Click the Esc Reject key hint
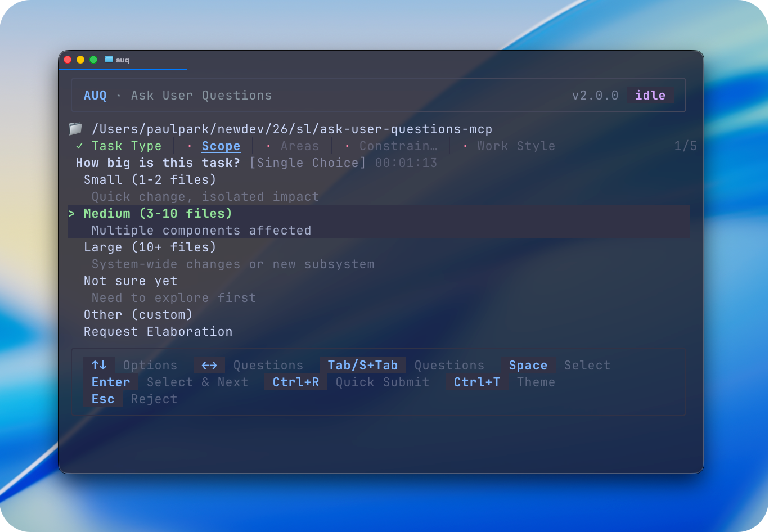Screen dimensions: 769x532 pos(103,399)
